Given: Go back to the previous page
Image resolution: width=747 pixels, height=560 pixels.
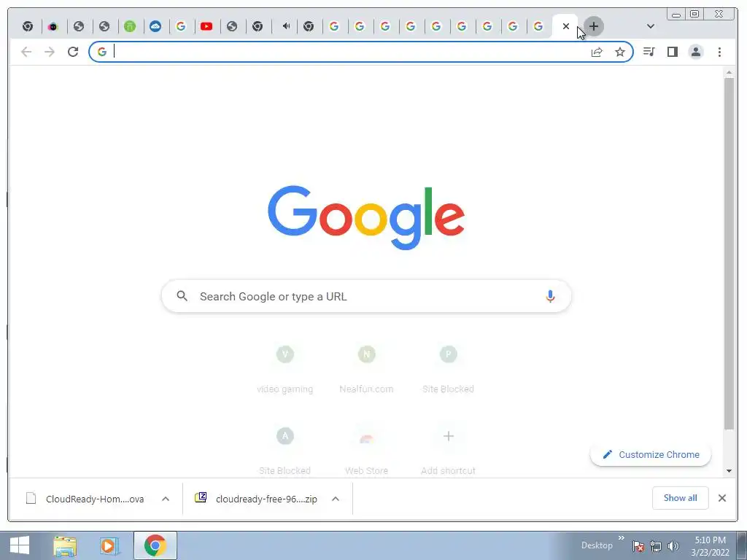Looking at the screenshot, I should 26,52.
